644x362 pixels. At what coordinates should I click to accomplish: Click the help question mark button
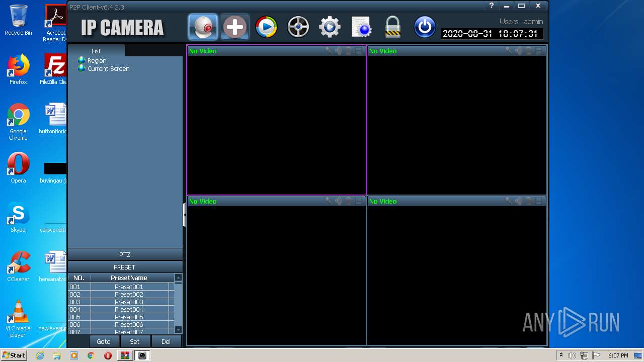(x=492, y=6)
